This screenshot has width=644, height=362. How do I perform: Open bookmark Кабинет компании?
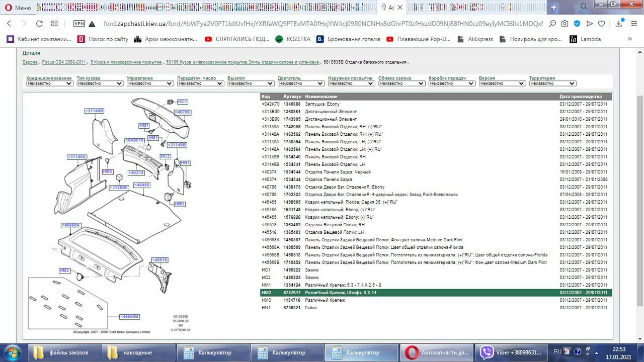pyautogui.click(x=39, y=39)
